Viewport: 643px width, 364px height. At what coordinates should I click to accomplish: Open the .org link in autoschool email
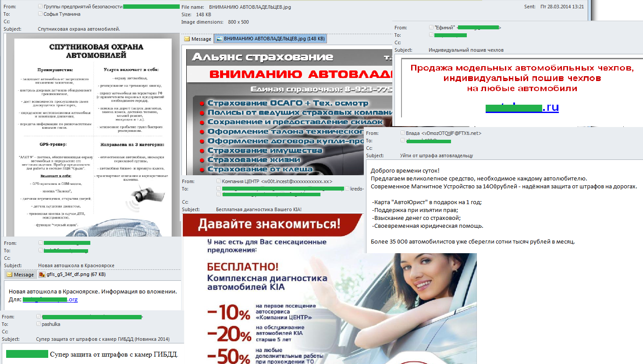[50, 300]
